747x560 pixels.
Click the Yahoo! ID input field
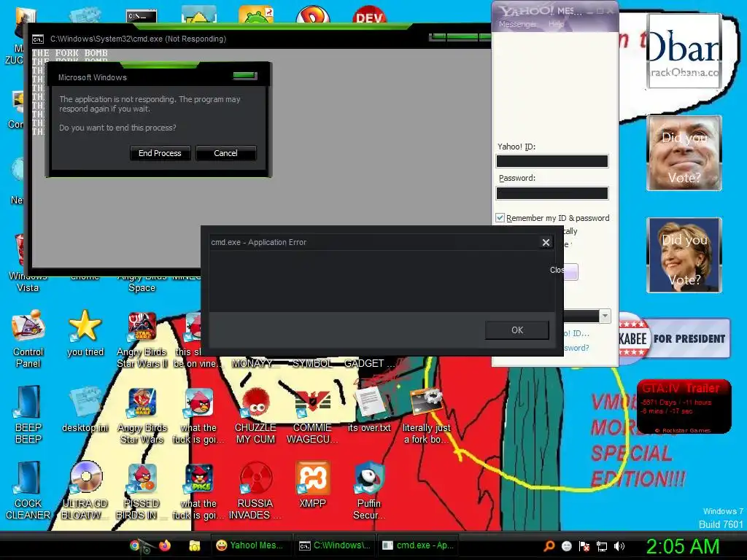[552, 161]
